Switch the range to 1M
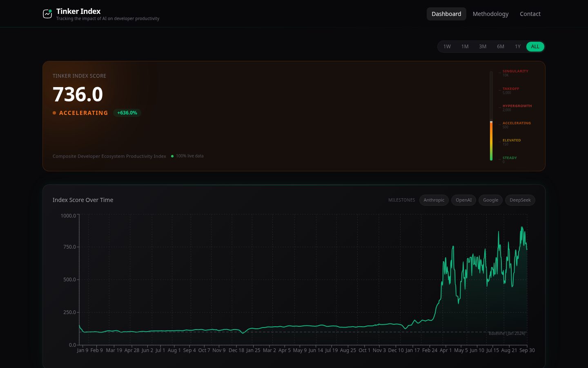 465,47
